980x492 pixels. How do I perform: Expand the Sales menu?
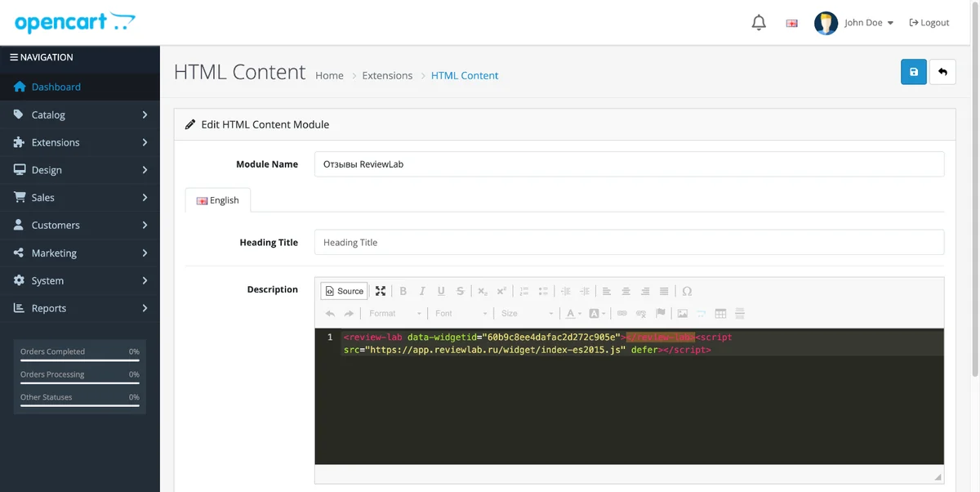[80, 198]
